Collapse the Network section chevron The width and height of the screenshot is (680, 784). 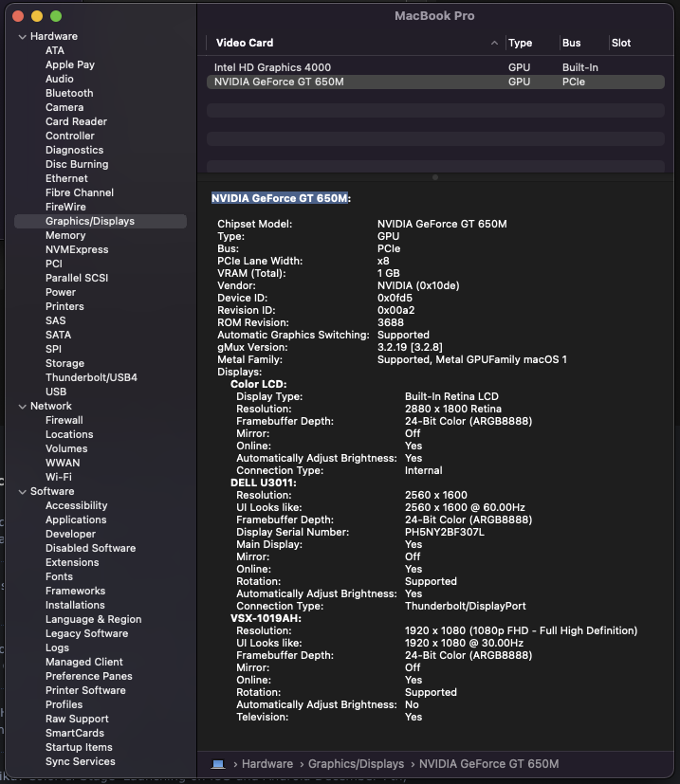point(22,407)
